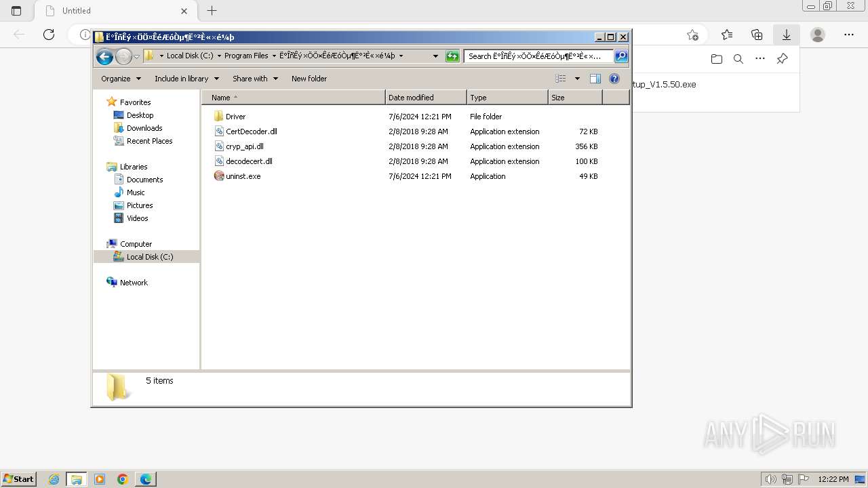Open downloads folder in Edge panel
This screenshot has height=488, width=868.
point(717,59)
